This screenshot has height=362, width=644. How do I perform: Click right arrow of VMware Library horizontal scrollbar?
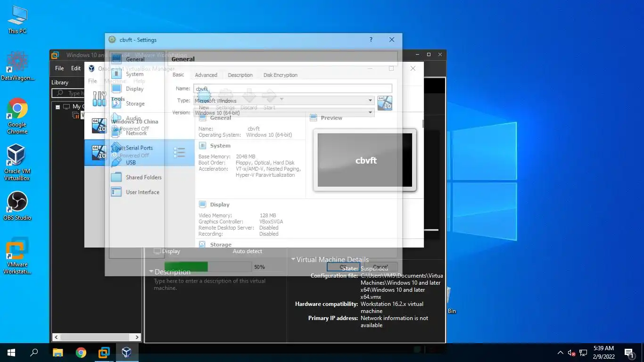click(x=137, y=337)
